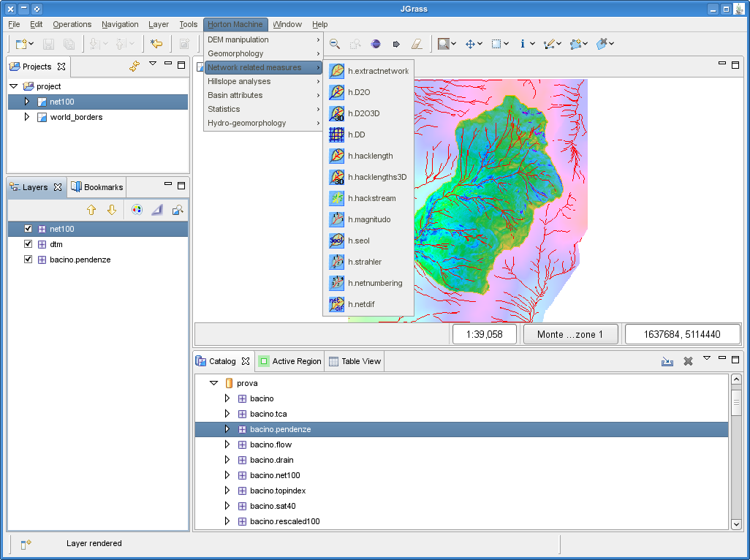Toggle the dtm layer checkbox

coord(29,244)
